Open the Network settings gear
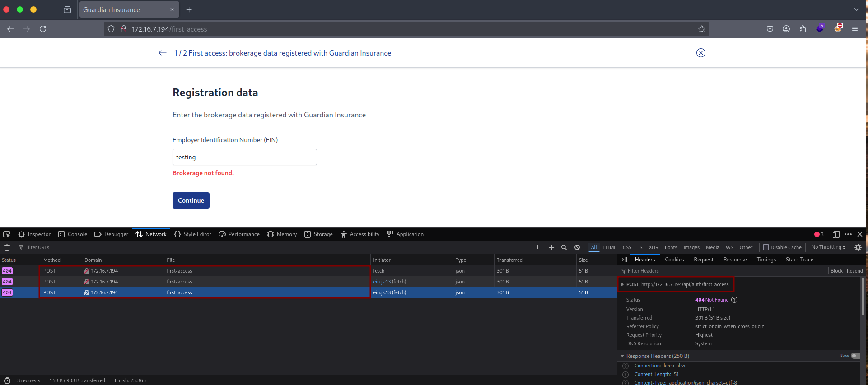Viewport: 868px width, 385px height. (x=858, y=247)
